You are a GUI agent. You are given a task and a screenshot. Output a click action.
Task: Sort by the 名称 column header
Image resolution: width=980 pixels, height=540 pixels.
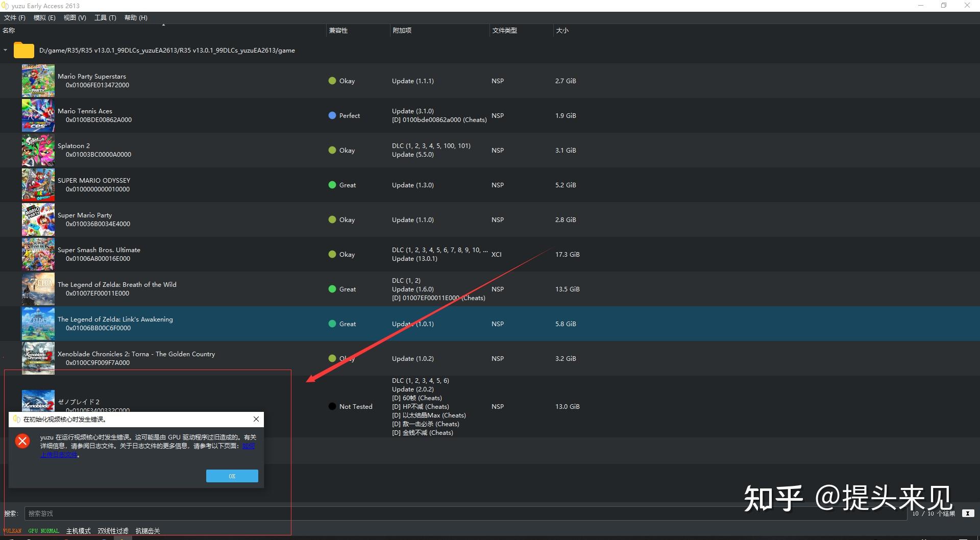[x=162, y=31]
